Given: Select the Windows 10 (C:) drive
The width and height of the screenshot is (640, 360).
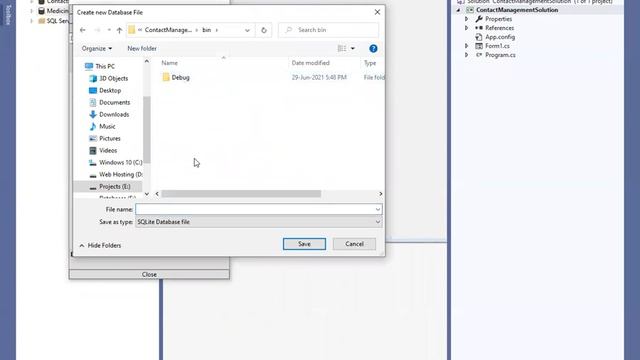Looking at the screenshot, I should pos(120,162).
